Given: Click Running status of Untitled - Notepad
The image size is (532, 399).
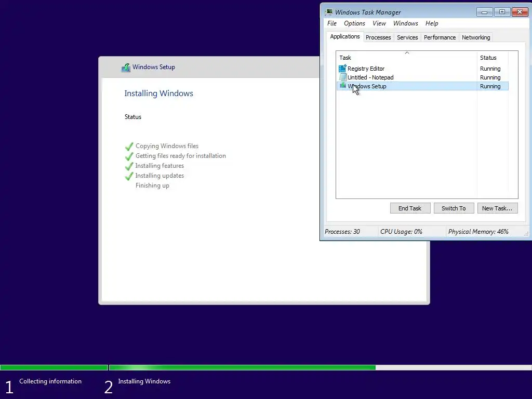Looking at the screenshot, I should click(490, 77).
